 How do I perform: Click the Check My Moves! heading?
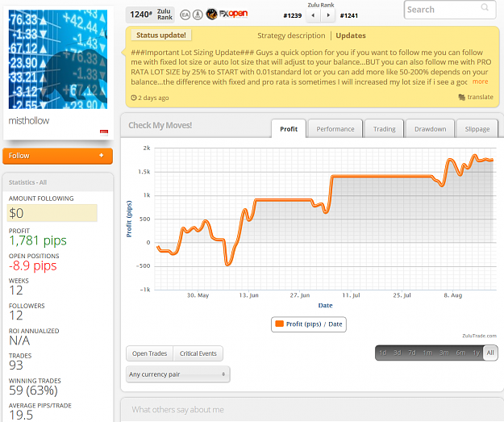tap(160, 125)
